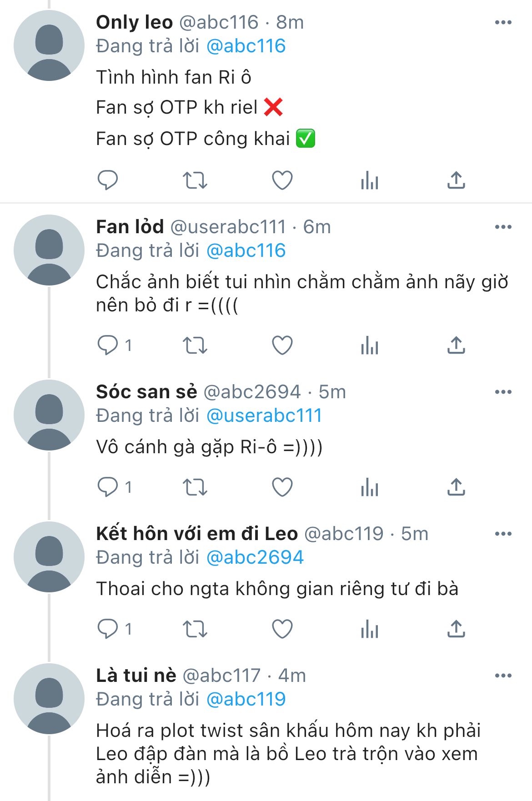
Task: Reply to Only leo's tweet
Action: (108, 180)
